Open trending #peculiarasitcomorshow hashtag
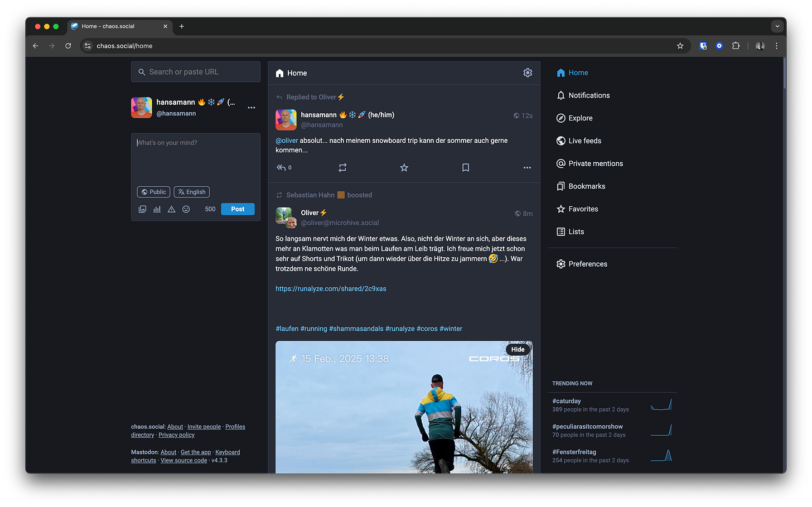 587,427
